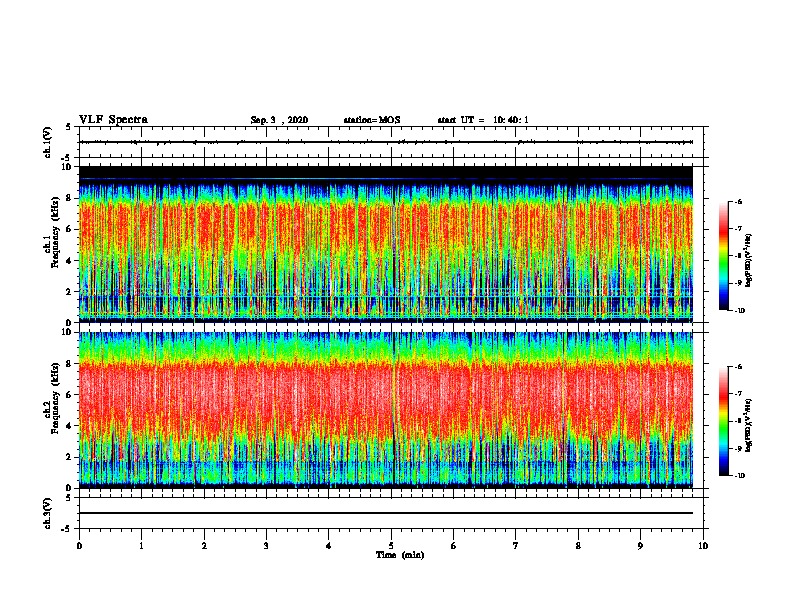Viewport: 792px width, 612px height.
Task: Click ch.1 frequency tick label '8'
Action: [69, 198]
